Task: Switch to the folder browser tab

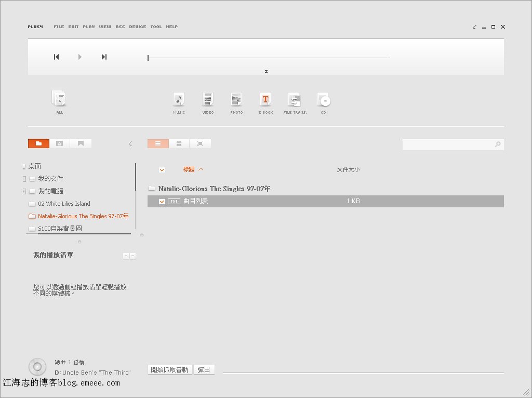Action: (38, 143)
